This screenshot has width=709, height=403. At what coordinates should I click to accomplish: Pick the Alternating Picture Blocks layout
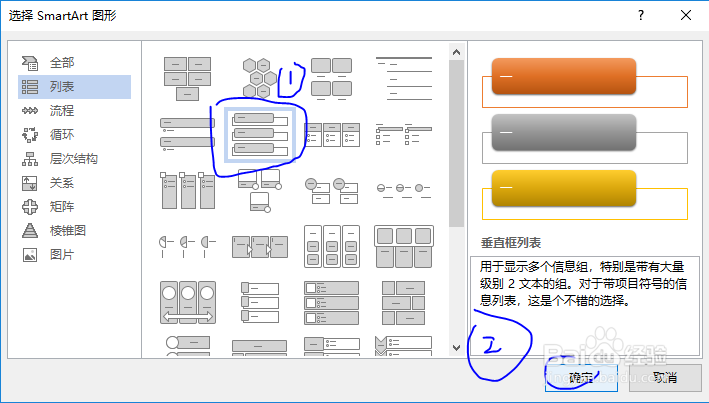click(404, 302)
